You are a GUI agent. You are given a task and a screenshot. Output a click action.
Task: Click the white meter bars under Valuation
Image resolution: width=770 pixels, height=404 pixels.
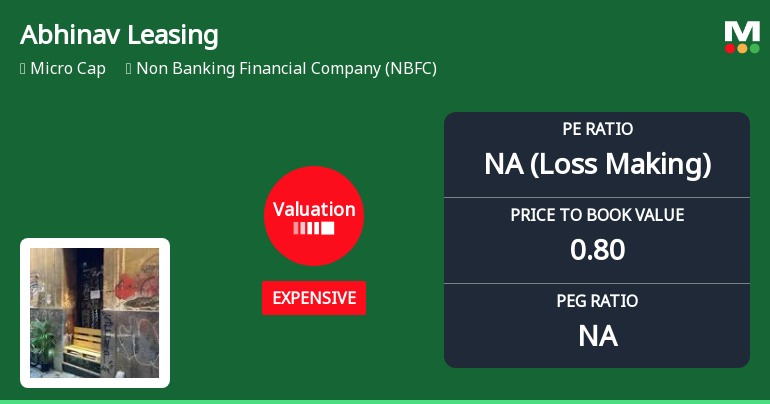click(314, 229)
